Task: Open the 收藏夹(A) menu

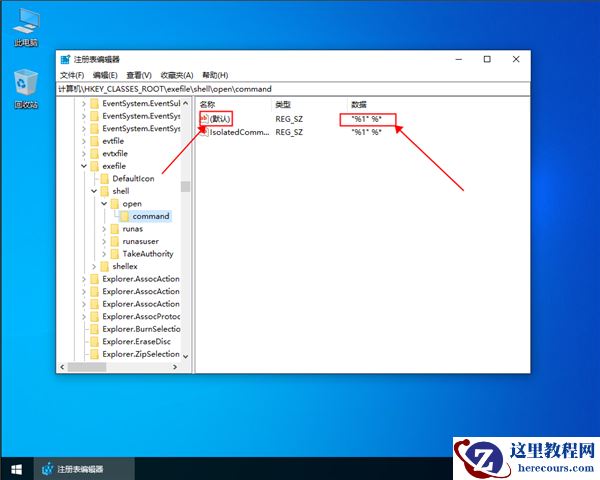Action: (177, 75)
